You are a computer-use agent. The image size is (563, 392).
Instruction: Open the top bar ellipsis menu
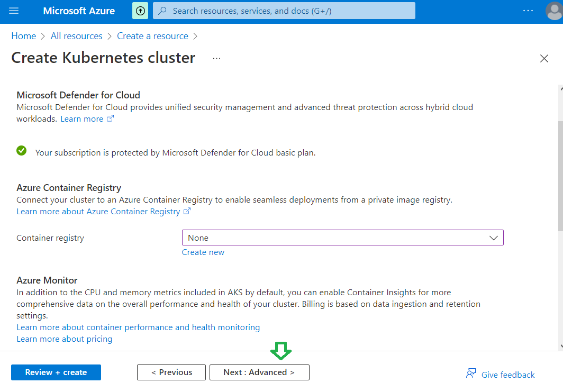(528, 11)
